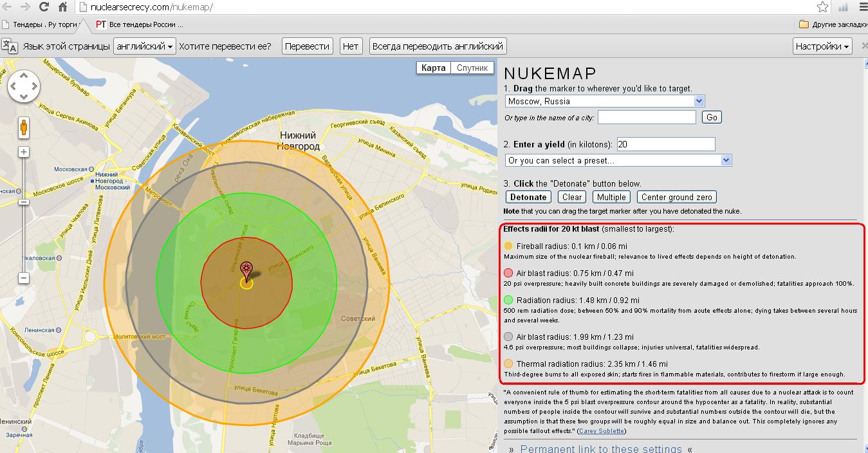Viewport: 868px width, 453px height.
Task: Click the Clear button
Action: (x=571, y=197)
